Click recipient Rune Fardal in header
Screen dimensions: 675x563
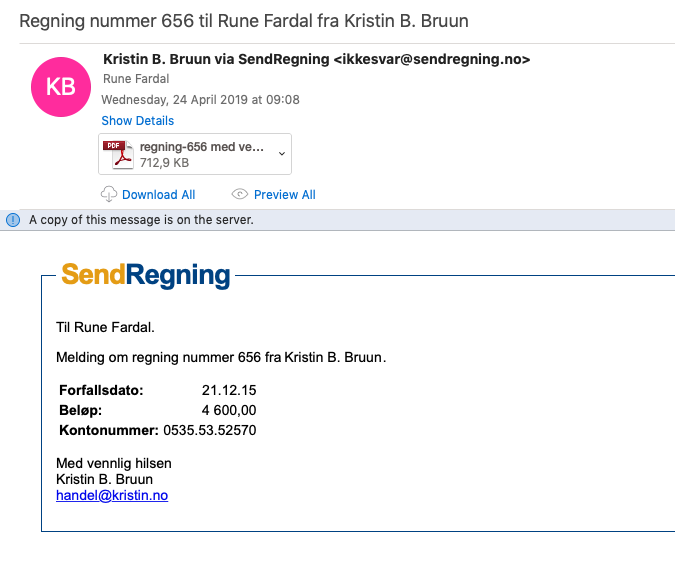(136, 79)
